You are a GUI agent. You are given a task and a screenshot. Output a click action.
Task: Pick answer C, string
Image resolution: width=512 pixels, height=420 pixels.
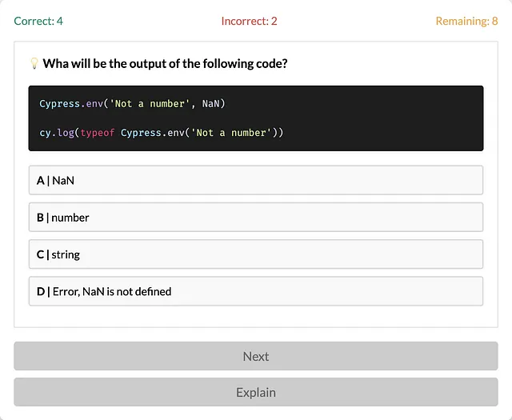(x=256, y=254)
